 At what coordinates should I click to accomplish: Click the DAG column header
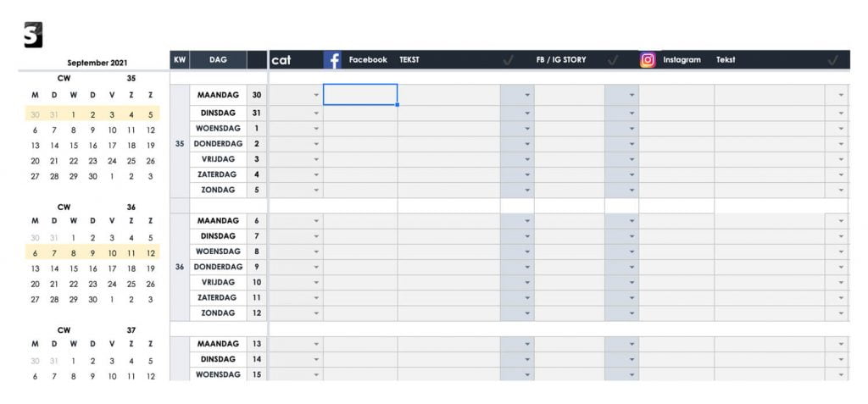coord(218,60)
